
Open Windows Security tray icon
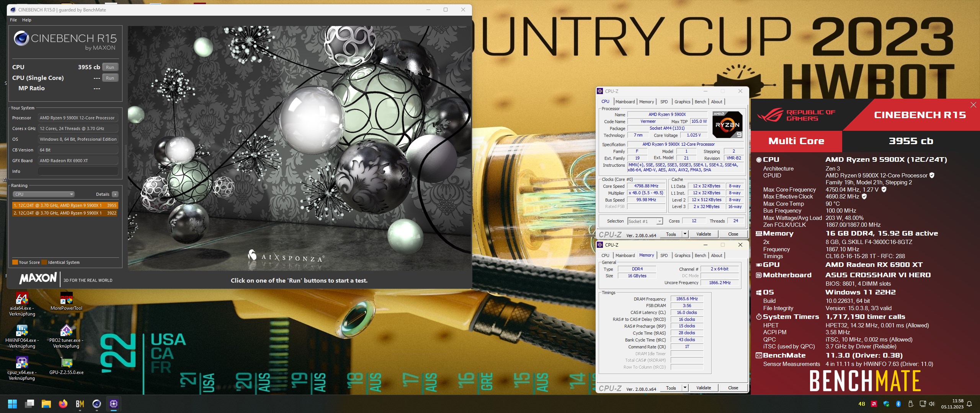click(886, 404)
